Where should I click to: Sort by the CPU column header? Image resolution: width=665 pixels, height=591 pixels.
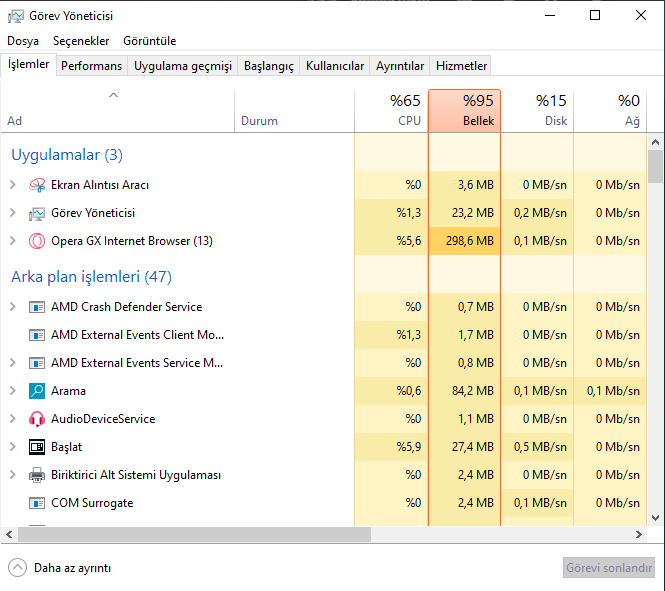pos(391,110)
